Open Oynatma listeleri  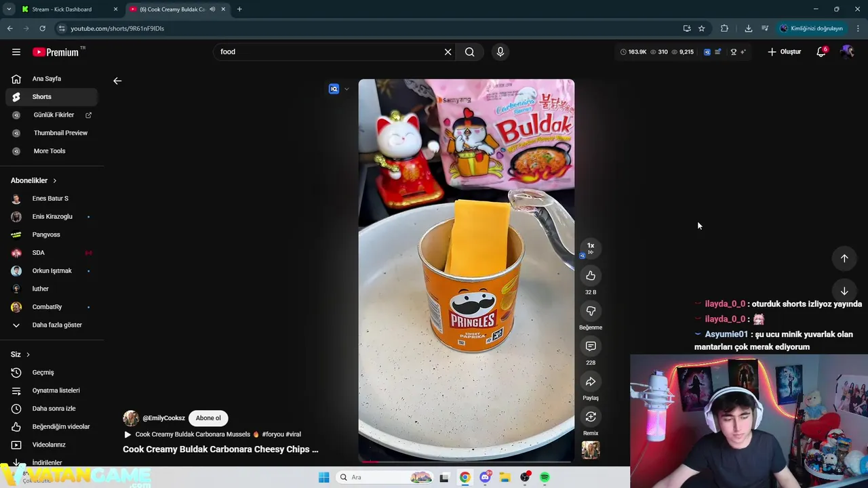click(52, 390)
